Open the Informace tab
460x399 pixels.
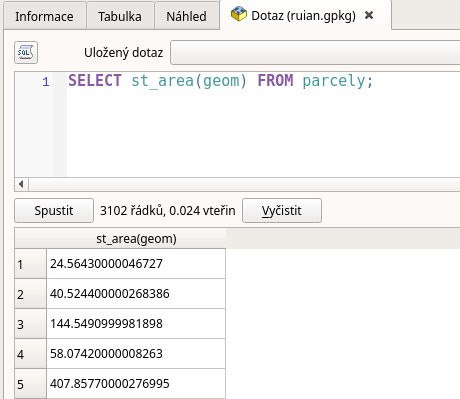coord(45,16)
